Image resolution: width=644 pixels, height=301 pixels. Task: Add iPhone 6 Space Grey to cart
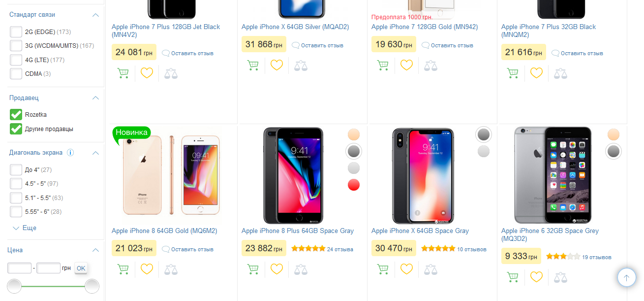click(513, 277)
